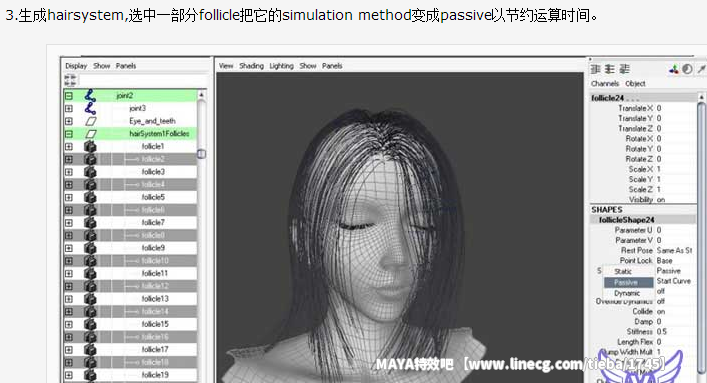Click the Rest Pose attribute value
The image size is (707, 383).
[674, 250]
